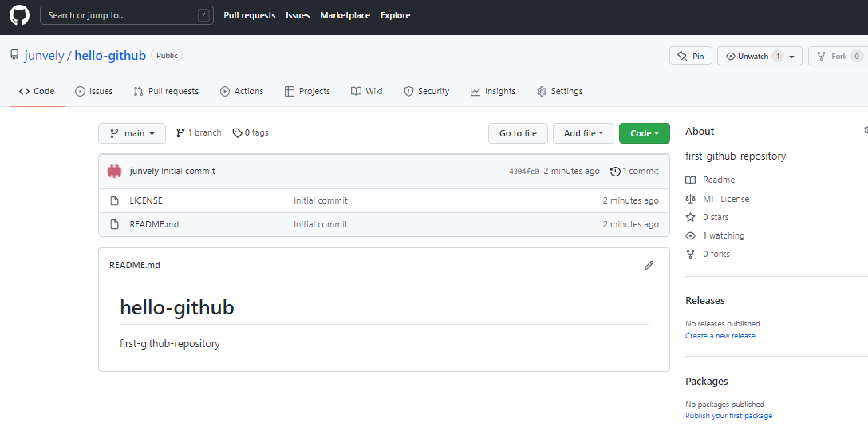Click star icon beside 0 stars
Viewport: 868px width, 431px height.
(x=690, y=217)
